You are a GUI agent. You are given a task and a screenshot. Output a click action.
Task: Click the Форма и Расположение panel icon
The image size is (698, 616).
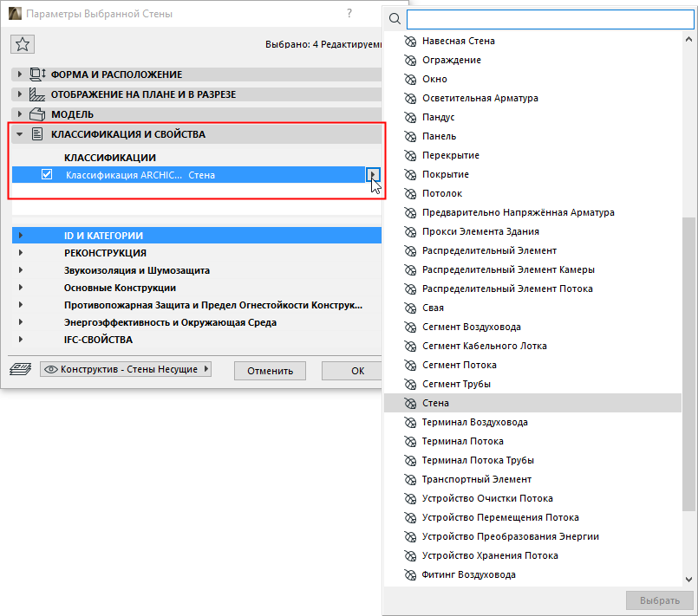[37, 75]
